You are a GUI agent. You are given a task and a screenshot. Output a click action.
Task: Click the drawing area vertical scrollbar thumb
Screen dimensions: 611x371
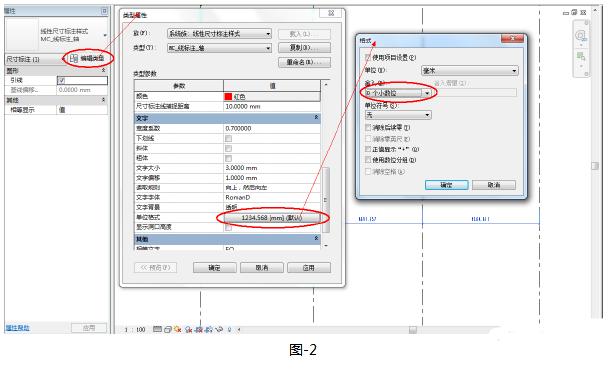[x=595, y=166]
